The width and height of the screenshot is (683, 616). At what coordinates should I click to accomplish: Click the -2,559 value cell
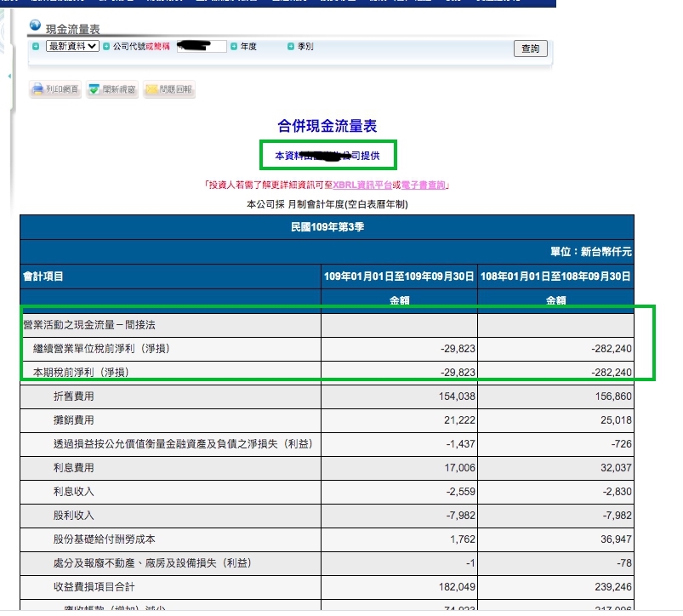[x=399, y=492]
